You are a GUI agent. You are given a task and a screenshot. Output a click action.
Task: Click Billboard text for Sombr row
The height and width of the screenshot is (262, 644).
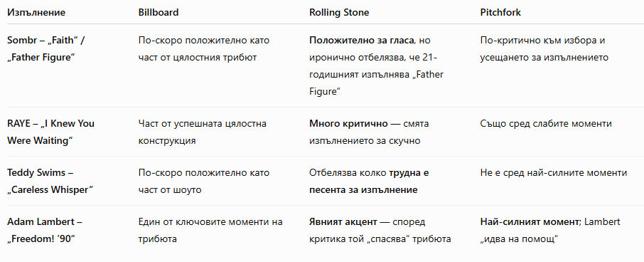(204, 49)
